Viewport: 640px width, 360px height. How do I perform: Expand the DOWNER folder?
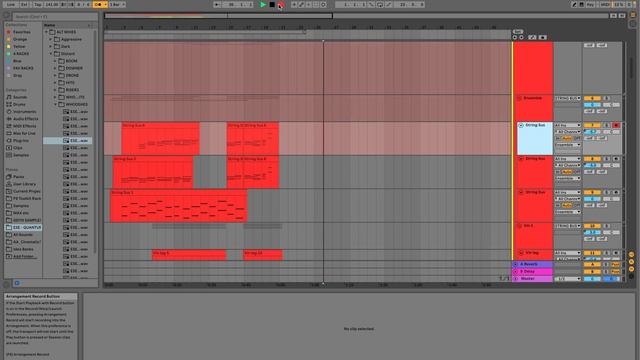tap(55, 68)
